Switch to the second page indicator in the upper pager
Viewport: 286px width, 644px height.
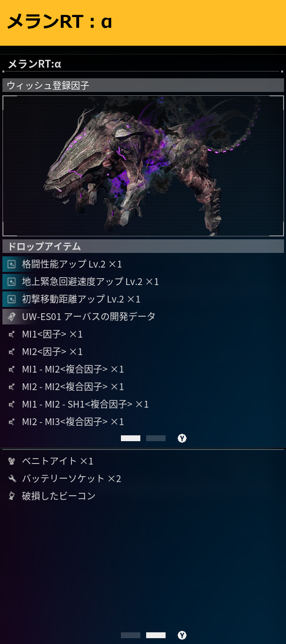[156, 438]
